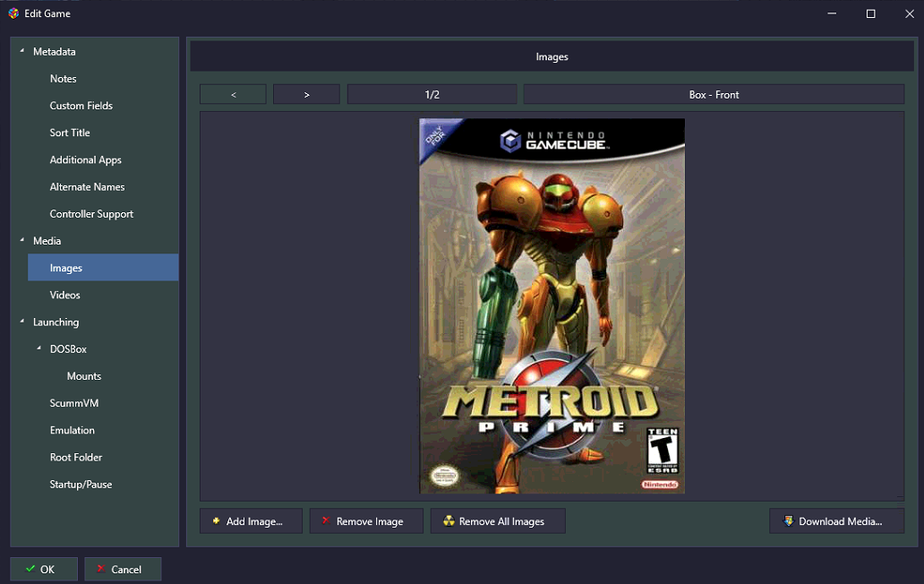Open Controller Support settings
This screenshot has width=924, height=584.
coord(91,214)
